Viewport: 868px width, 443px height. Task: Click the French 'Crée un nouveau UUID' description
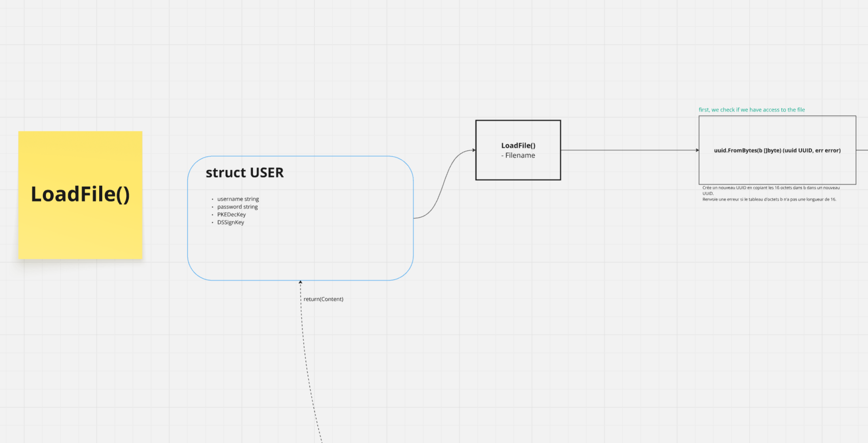click(771, 190)
